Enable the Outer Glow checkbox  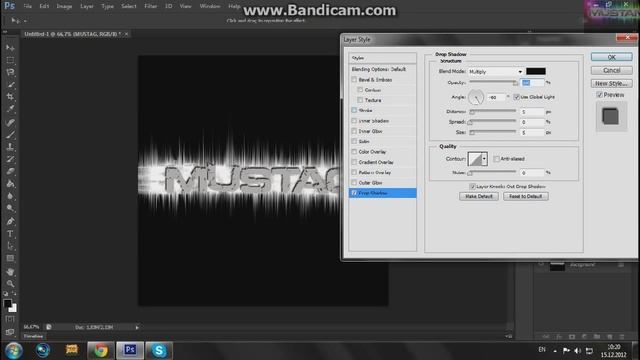pyautogui.click(x=354, y=182)
